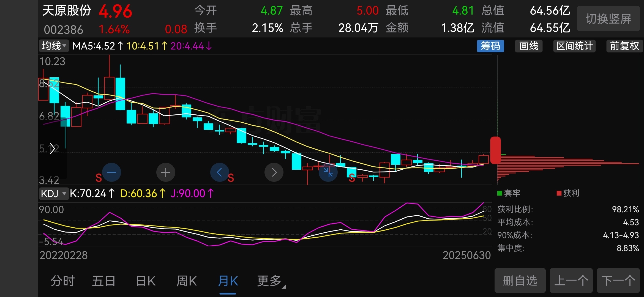Go to next stock with 下一个

click(x=618, y=280)
